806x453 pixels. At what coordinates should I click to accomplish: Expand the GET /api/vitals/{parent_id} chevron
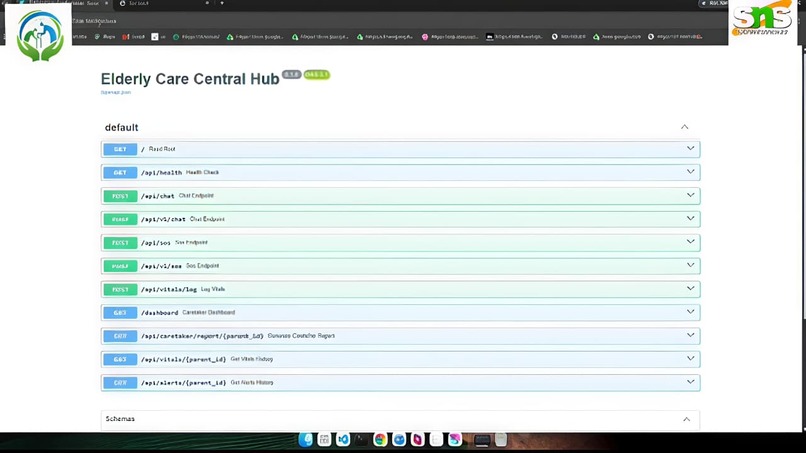(690, 358)
